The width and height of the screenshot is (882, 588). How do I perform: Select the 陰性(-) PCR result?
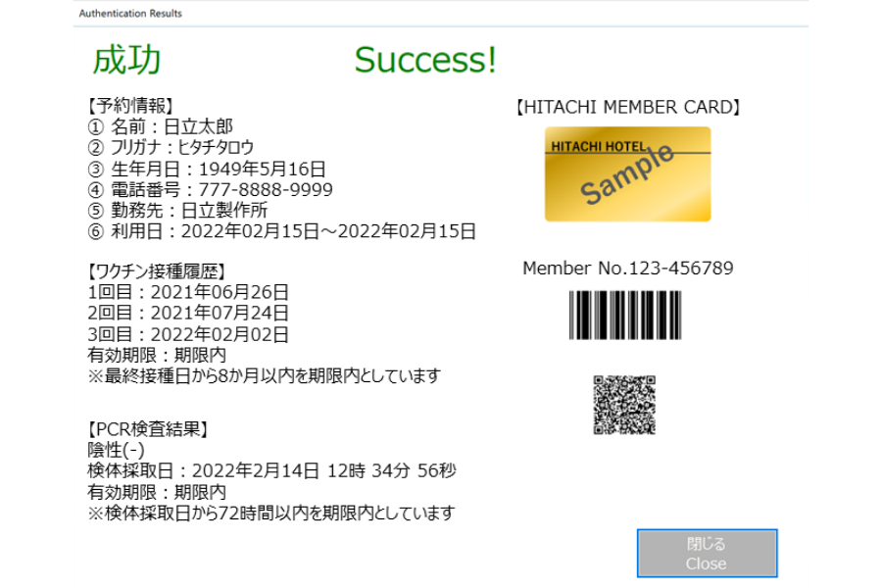pyautogui.click(x=116, y=450)
